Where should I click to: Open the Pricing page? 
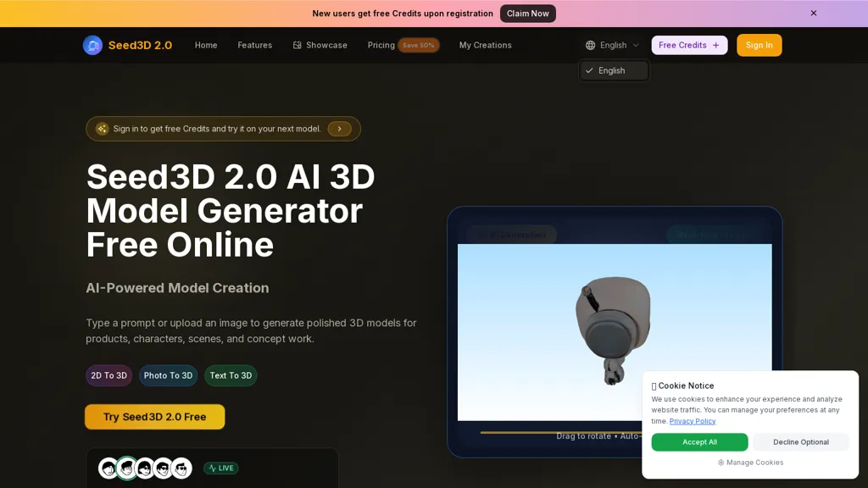(381, 46)
